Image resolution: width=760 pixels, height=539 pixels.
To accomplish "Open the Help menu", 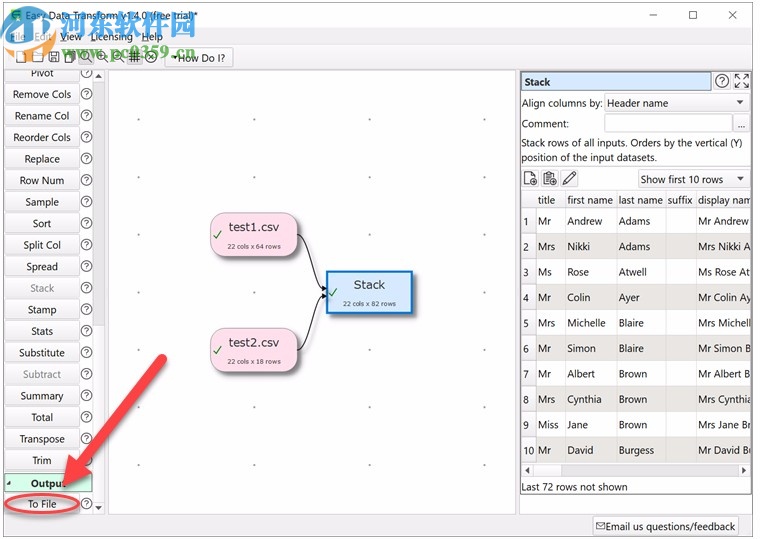I will [152, 37].
